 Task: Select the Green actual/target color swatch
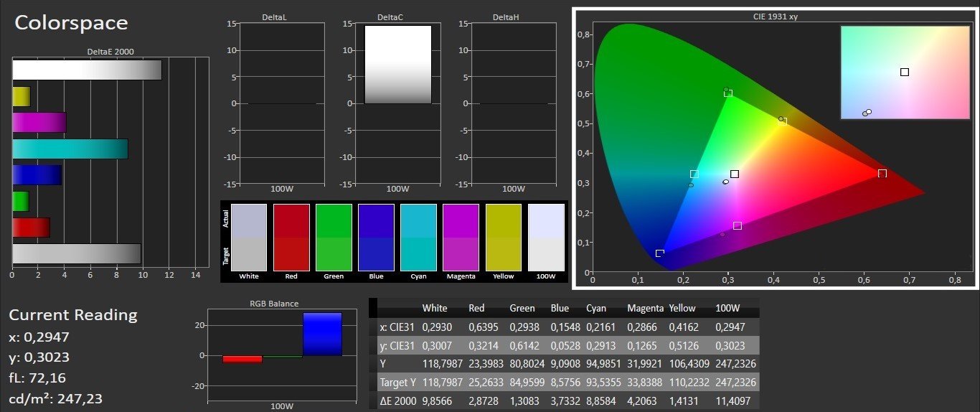point(334,238)
